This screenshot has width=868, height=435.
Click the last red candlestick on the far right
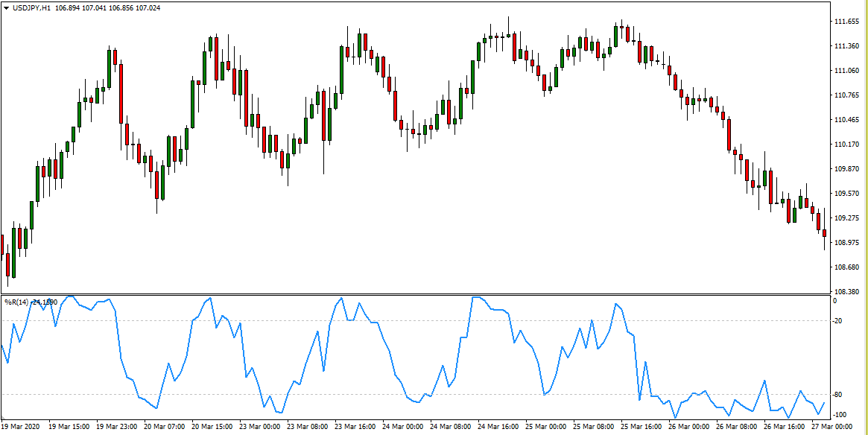[824, 234]
